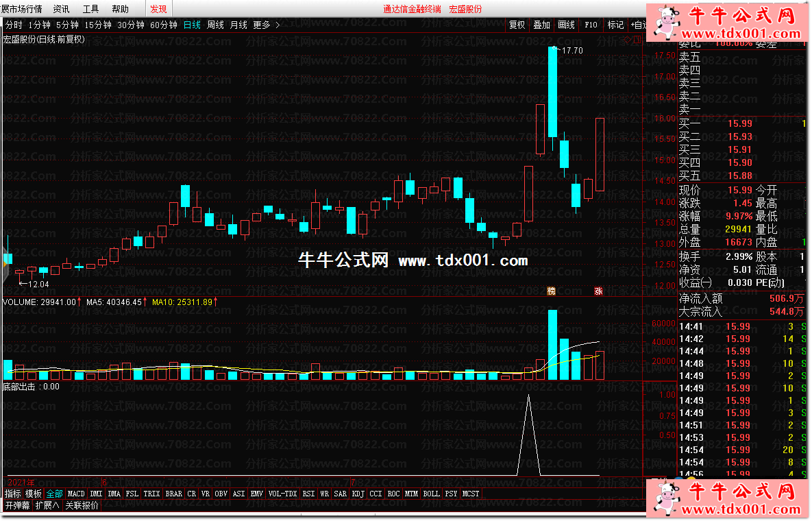
Task: Click the 12.04 low price marker
Action: (x=37, y=284)
